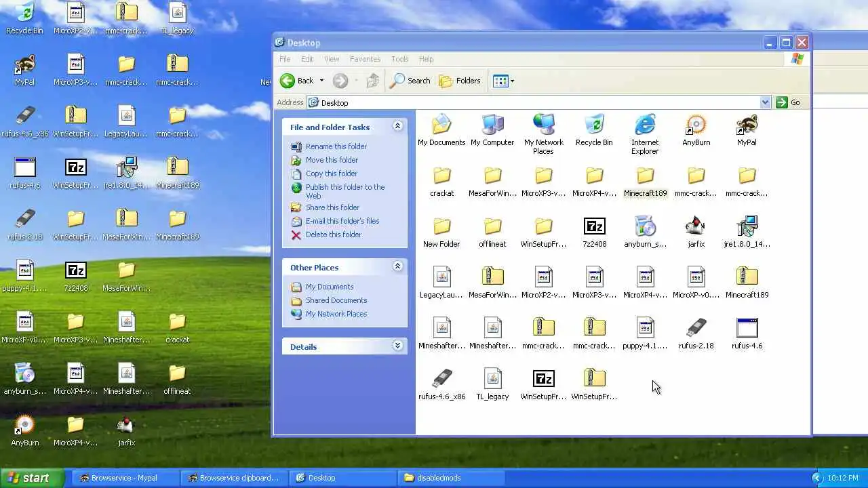The width and height of the screenshot is (868, 488).
Task: Open the Back button history dropdown
Action: coord(321,81)
